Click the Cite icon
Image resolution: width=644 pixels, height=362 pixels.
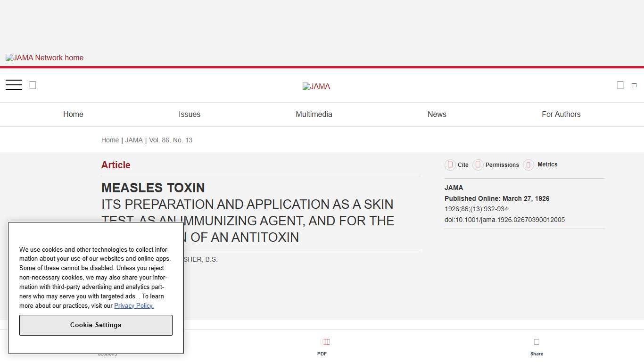[450, 165]
